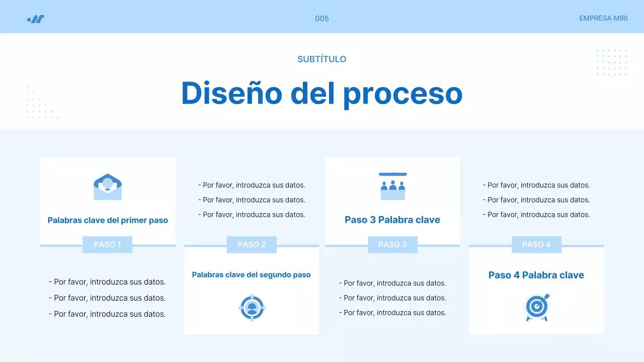Click the presentation audience icon on Paso 3 card
Screen dimensions: 644x362
pos(392,186)
